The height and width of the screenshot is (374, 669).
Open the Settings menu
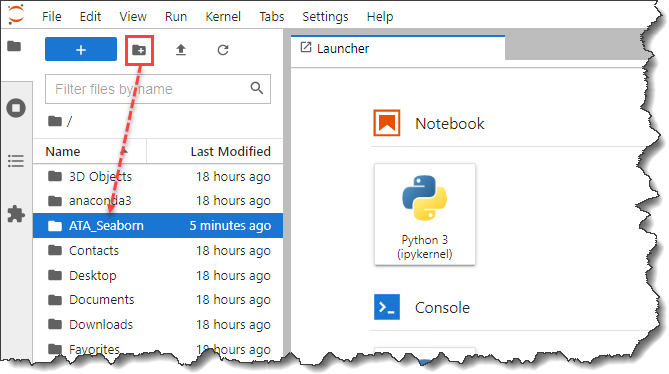[x=325, y=17]
